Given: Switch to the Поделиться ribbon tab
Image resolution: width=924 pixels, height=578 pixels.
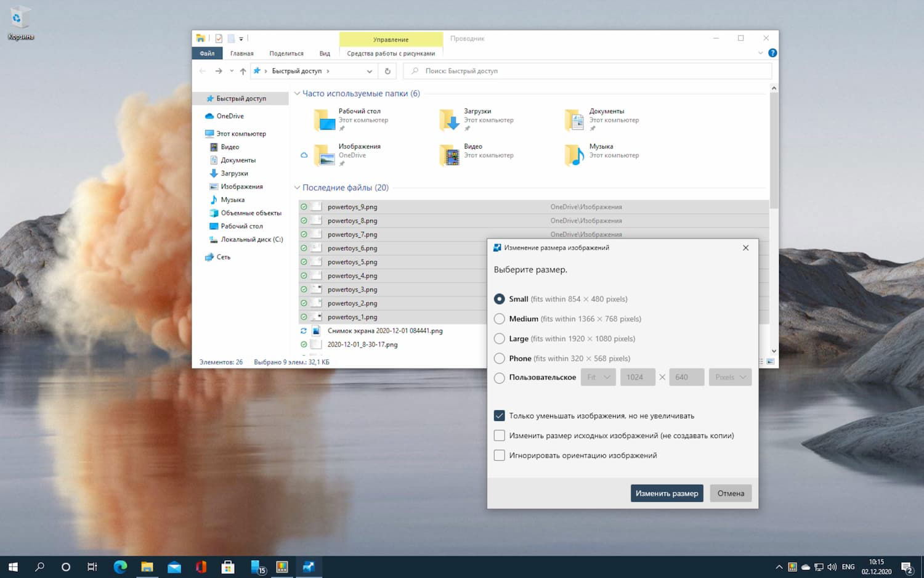Looking at the screenshot, I should [x=286, y=54].
